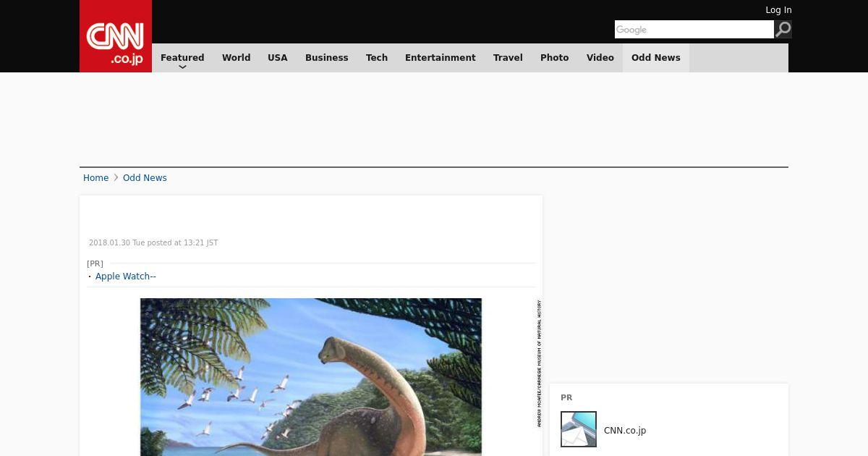Click the 2018.01.30 posted timestamp text
The height and width of the screenshot is (456, 868).
[153, 243]
